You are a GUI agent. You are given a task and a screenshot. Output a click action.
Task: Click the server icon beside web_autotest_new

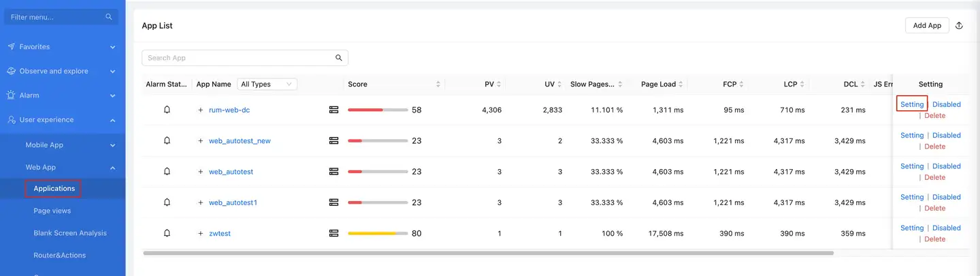point(333,140)
